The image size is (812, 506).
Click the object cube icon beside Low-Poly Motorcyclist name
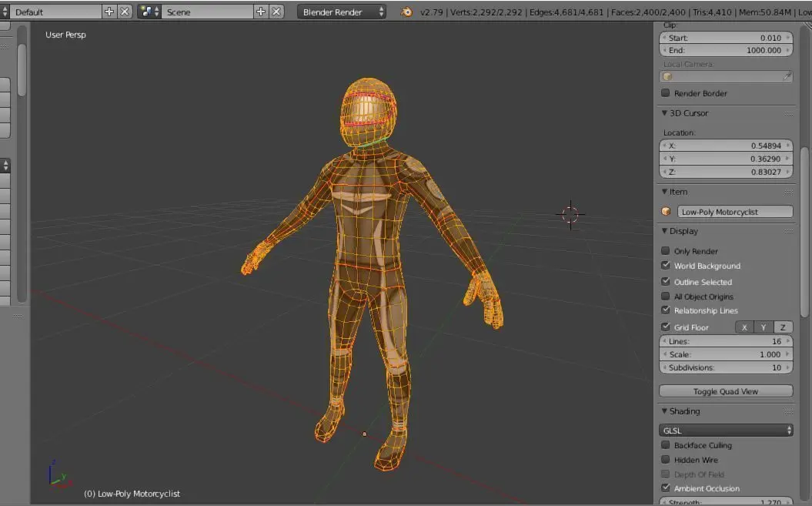[x=667, y=212]
